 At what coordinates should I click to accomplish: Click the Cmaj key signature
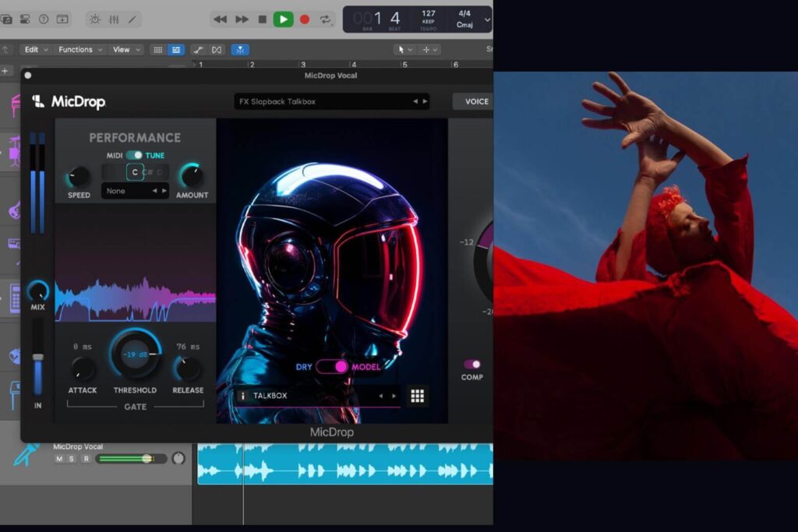pyautogui.click(x=464, y=24)
